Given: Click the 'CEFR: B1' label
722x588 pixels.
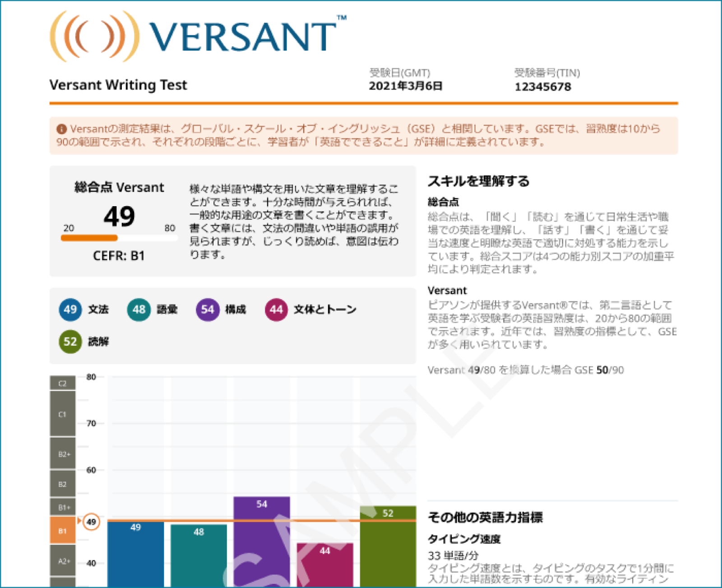Looking at the screenshot, I should (x=119, y=256).
